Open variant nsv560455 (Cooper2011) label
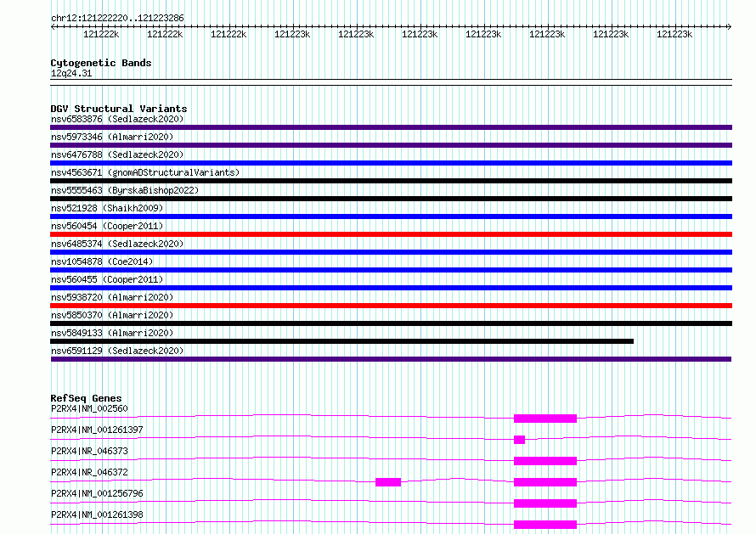This screenshot has height=534, width=756. click(107, 279)
